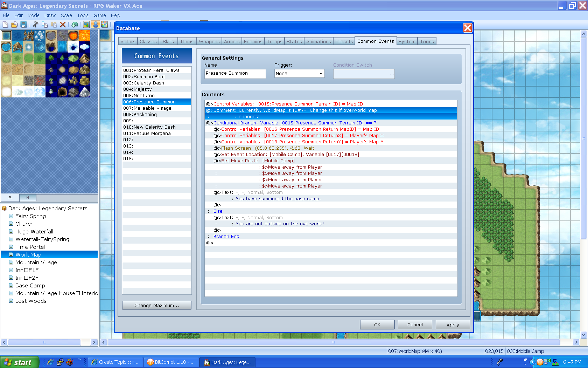Click the Cancel button
Screen dimensions: 588x368
[x=415, y=325]
